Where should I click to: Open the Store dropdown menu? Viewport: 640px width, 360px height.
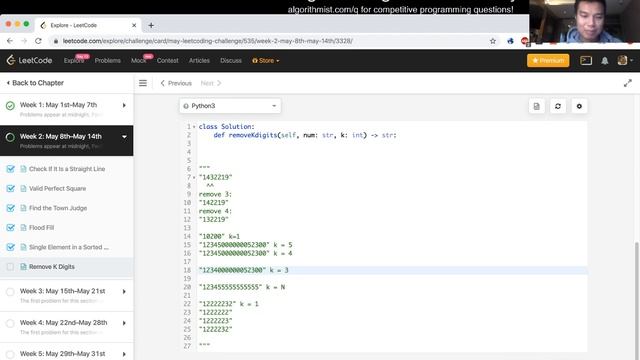pyautogui.click(x=266, y=60)
